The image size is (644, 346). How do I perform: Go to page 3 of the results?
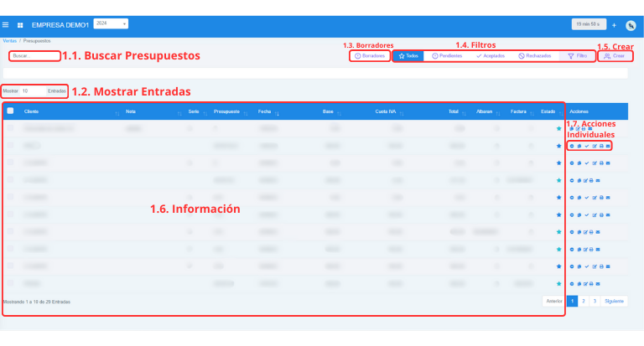[595, 302]
